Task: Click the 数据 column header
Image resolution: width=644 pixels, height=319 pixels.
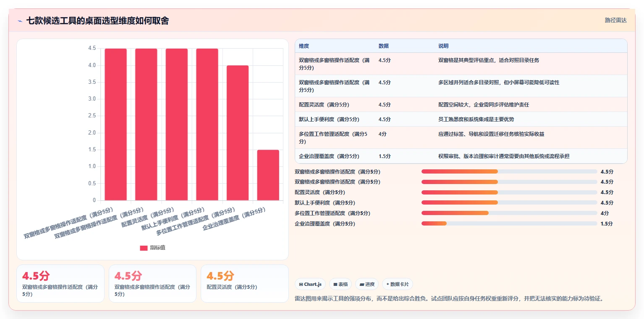Action: click(384, 46)
